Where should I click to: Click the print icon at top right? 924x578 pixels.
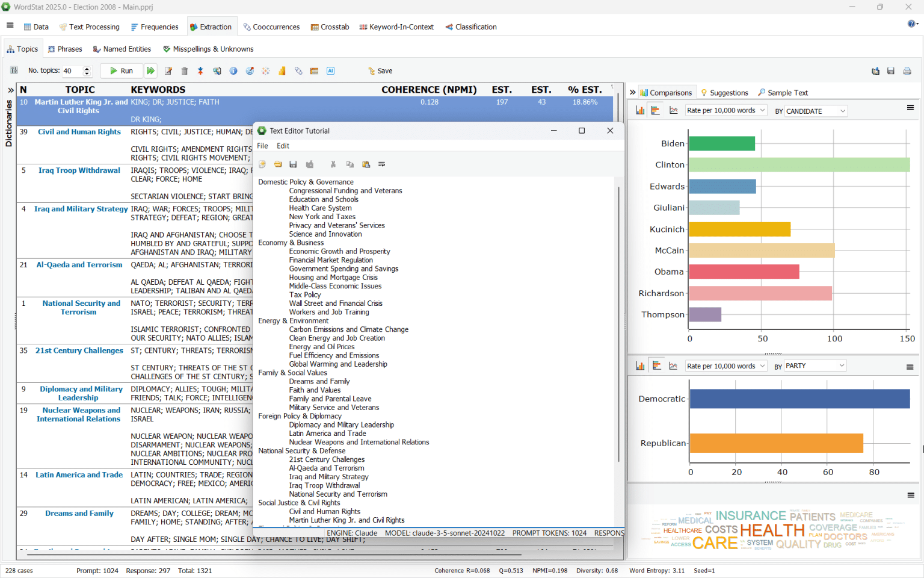[x=907, y=71]
